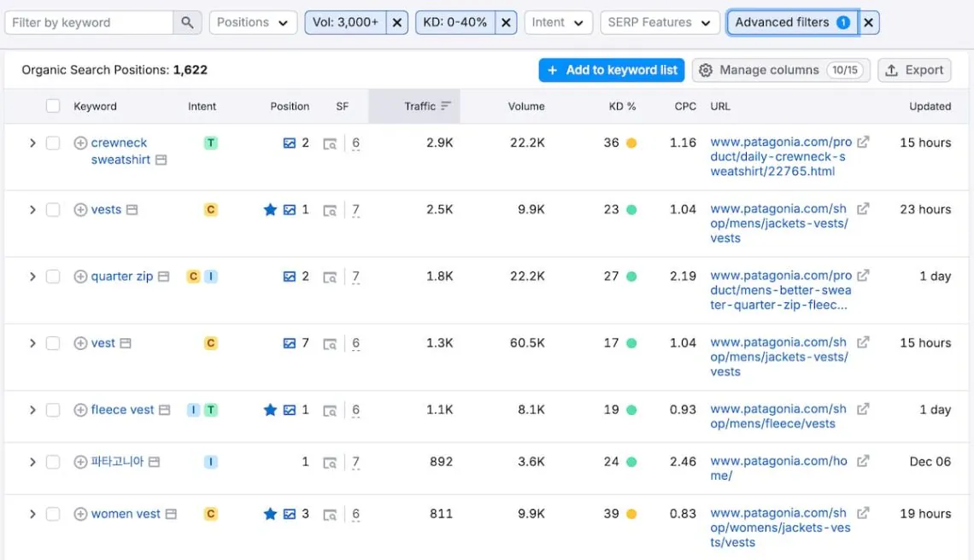Open SERP snapshot icon beside quarter zip
The width and height of the screenshot is (974, 560).
[163, 277]
